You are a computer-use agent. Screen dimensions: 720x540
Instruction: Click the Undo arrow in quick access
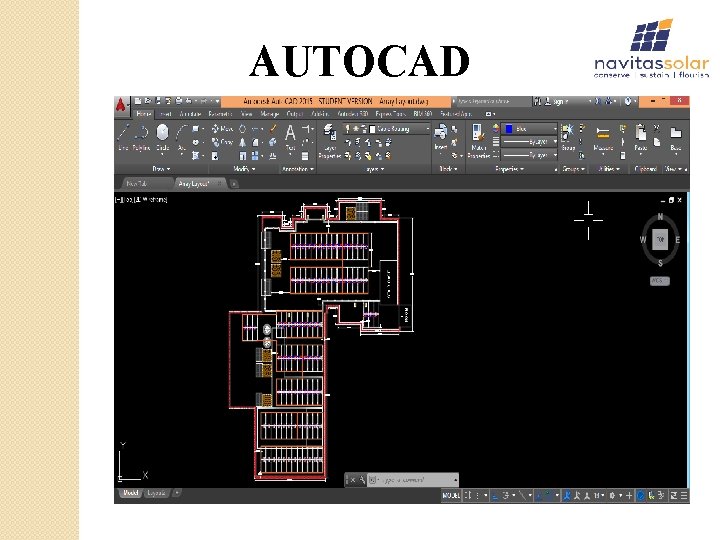pyautogui.click(x=190, y=101)
